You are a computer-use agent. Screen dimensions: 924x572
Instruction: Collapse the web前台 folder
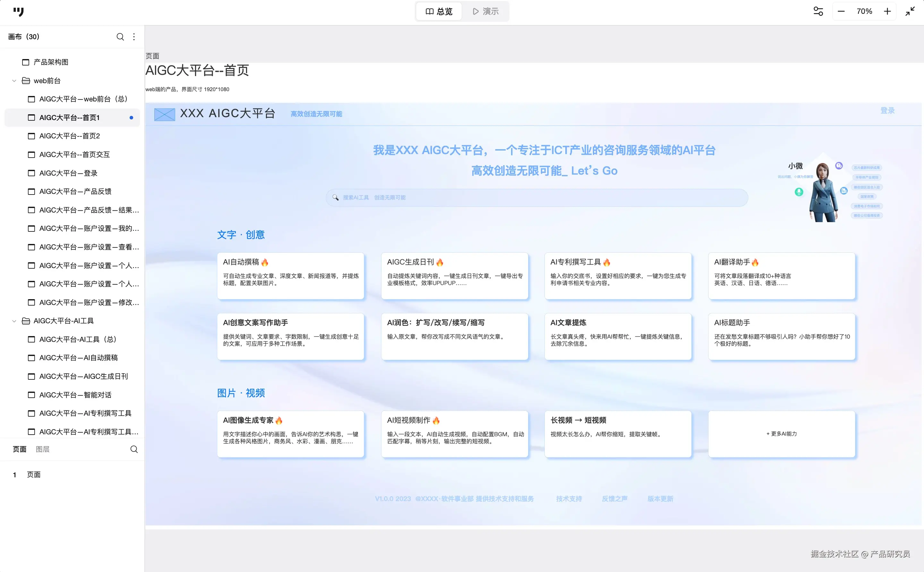click(x=14, y=81)
